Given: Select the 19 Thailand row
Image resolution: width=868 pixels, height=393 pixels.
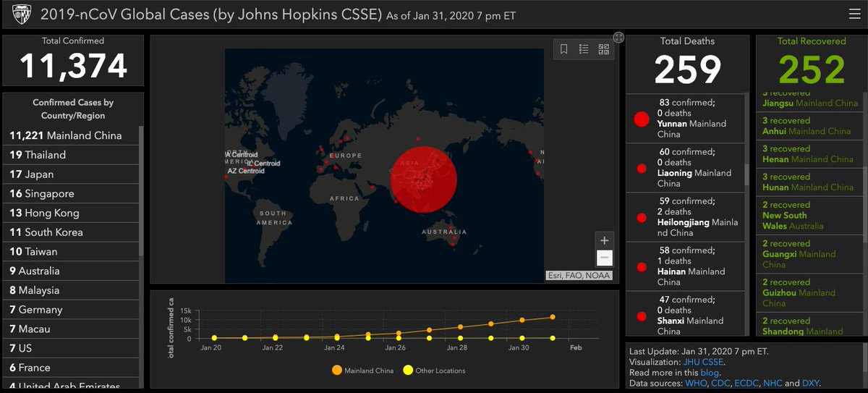Looking at the screenshot, I should (x=71, y=155).
